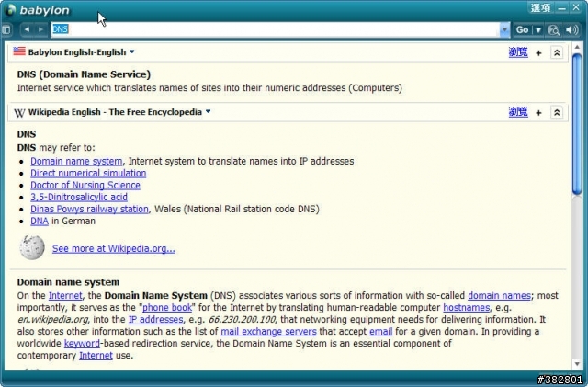
Task: Click DNS (Domain Name Service) heading
Action: (84, 74)
